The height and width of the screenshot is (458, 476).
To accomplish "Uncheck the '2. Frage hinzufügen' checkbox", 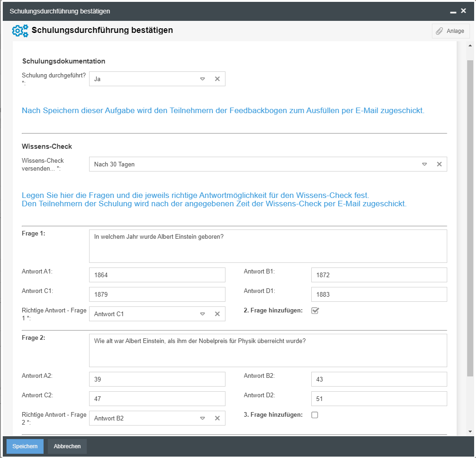I will pos(315,311).
